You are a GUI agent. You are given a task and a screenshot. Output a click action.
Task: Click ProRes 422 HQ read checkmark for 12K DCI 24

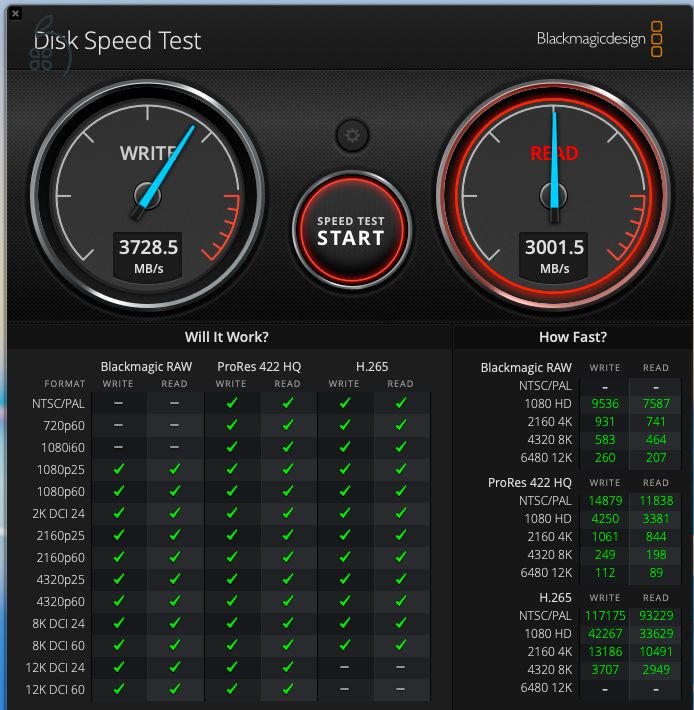point(288,667)
